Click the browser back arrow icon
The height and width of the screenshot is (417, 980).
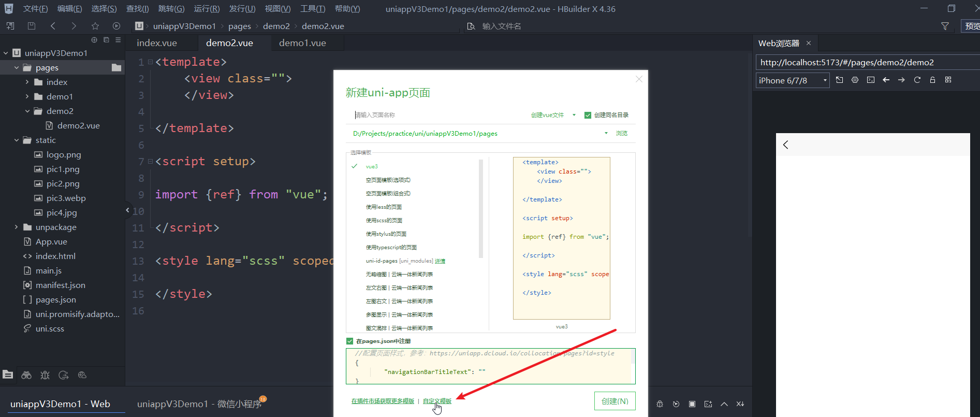click(886, 80)
